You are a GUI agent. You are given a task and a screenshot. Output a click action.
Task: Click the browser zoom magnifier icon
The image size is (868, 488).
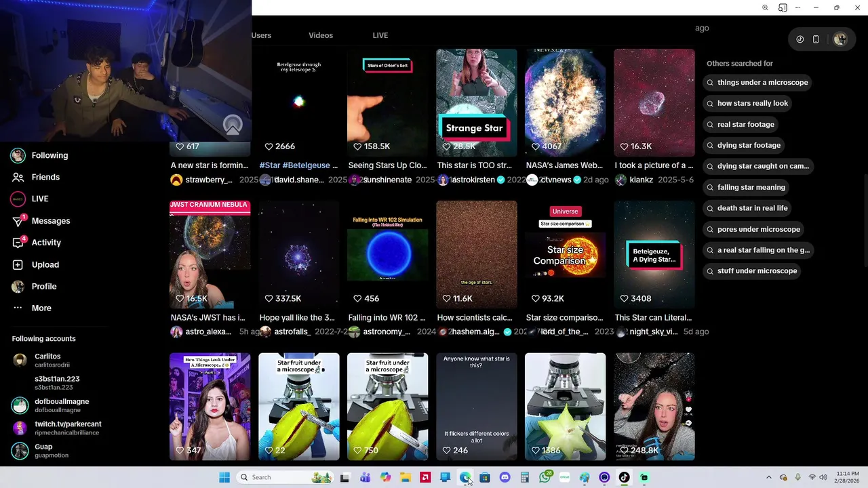pyautogui.click(x=765, y=7)
